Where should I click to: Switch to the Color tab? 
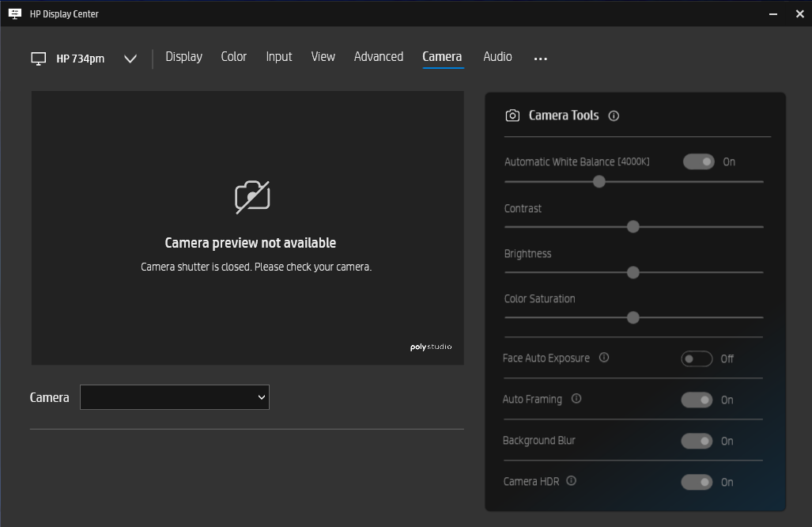(233, 56)
